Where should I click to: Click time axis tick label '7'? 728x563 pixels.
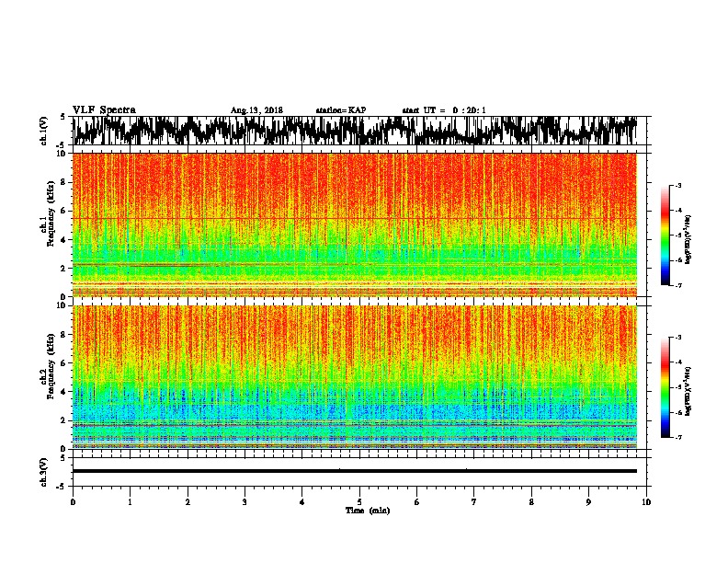click(x=474, y=502)
